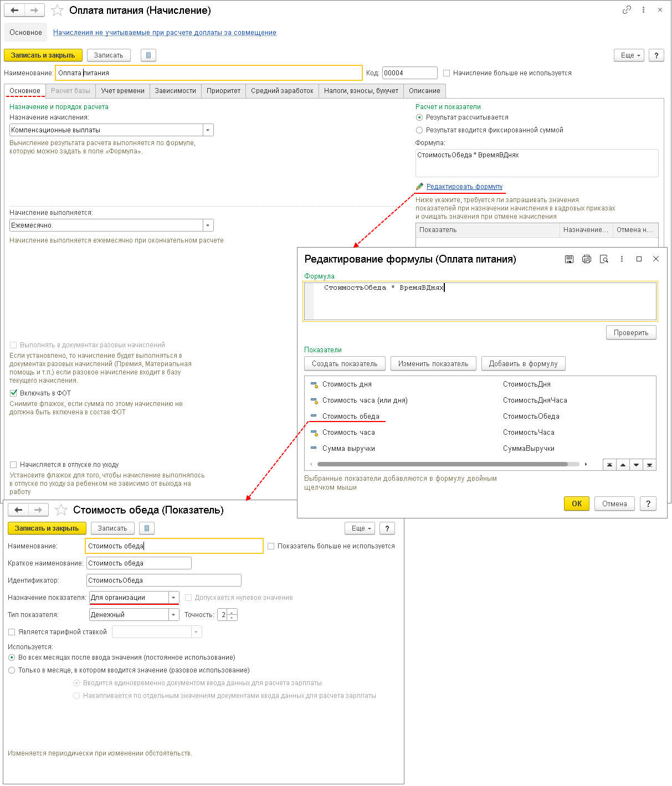The height and width of the screenshot is (786, 672).
Task: Click Код field with 00004
Action: (409, 73)
